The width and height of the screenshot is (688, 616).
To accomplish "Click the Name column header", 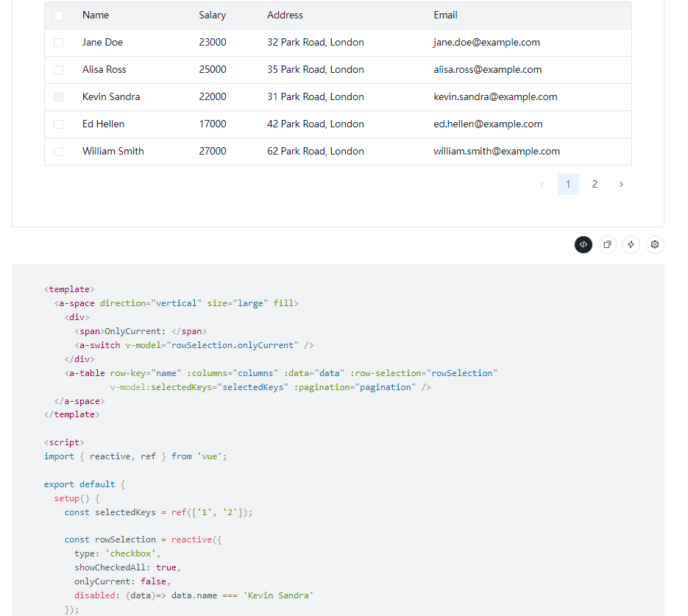I will (x=96, y=15).
